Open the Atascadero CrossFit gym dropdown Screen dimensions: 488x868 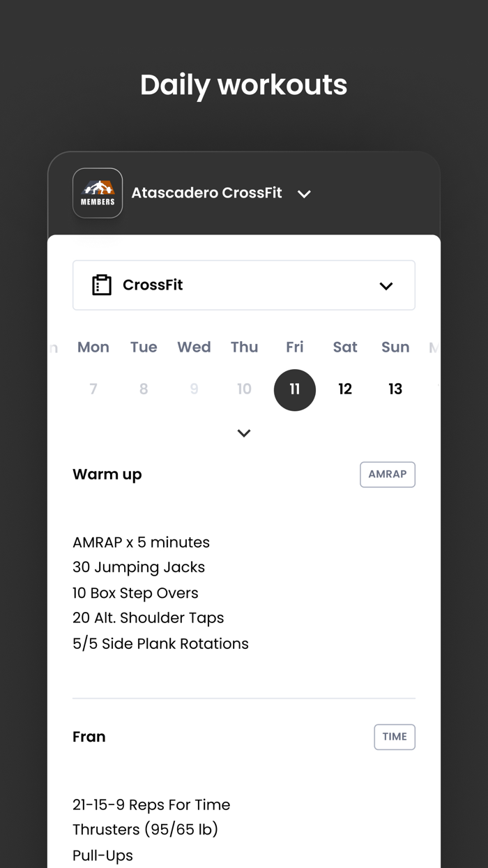304,194
